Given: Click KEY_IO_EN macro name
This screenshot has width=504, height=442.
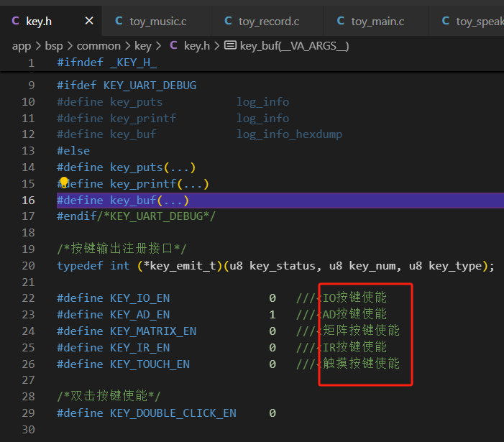Looking at the screenshot, I should coord(139,298).
